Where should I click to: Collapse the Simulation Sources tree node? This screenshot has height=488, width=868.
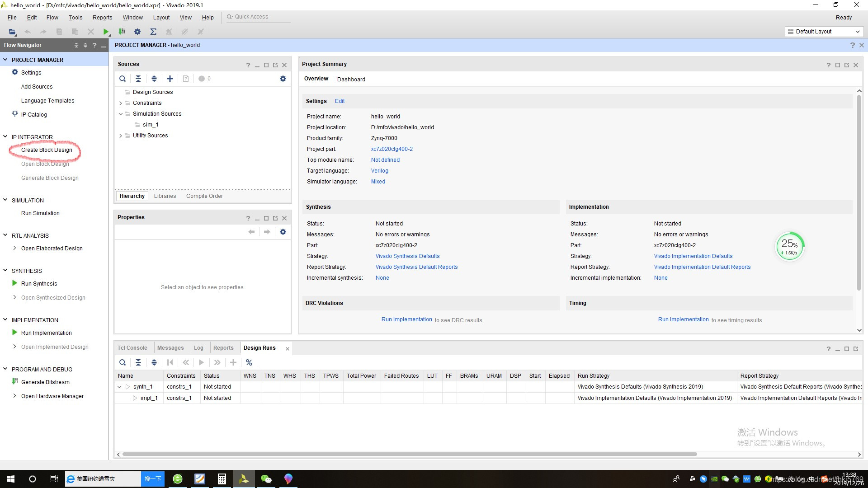[x=121, y=114]
